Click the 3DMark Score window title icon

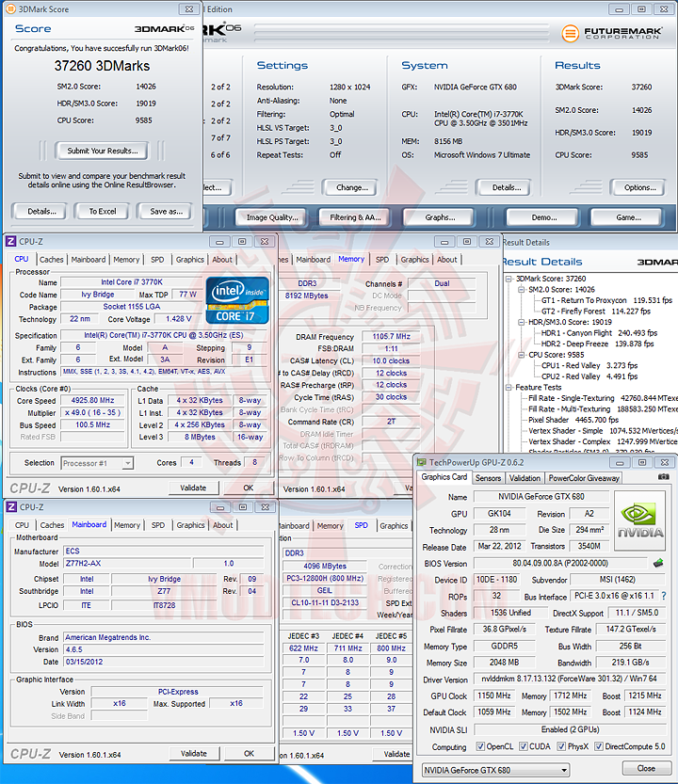(x=10, y=9)
